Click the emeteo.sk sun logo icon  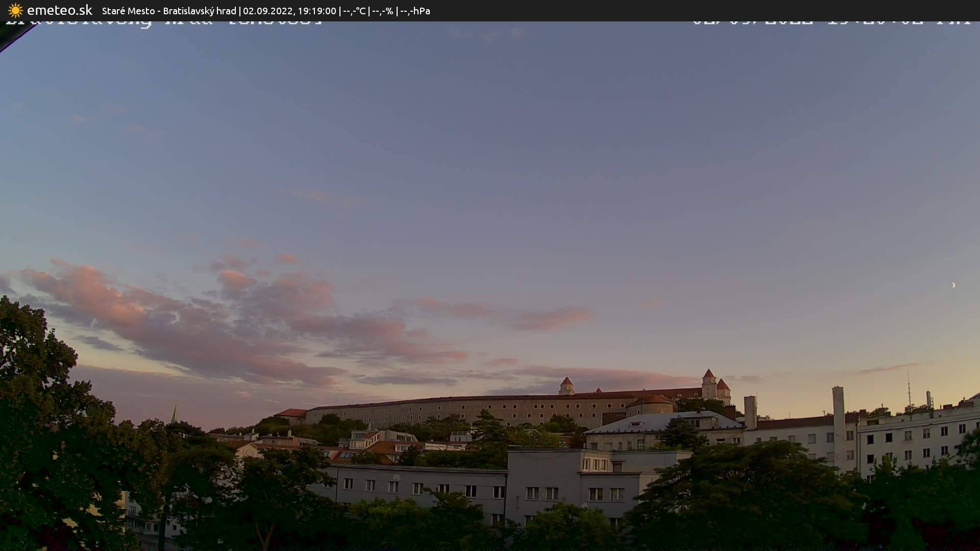pyautogui.click(x=15, y=11)
